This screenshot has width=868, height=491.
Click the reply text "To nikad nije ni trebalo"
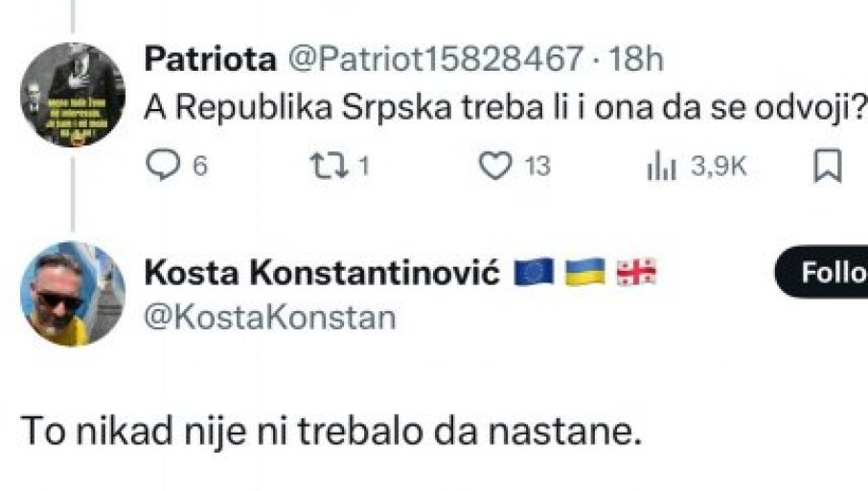coord(329,433)
